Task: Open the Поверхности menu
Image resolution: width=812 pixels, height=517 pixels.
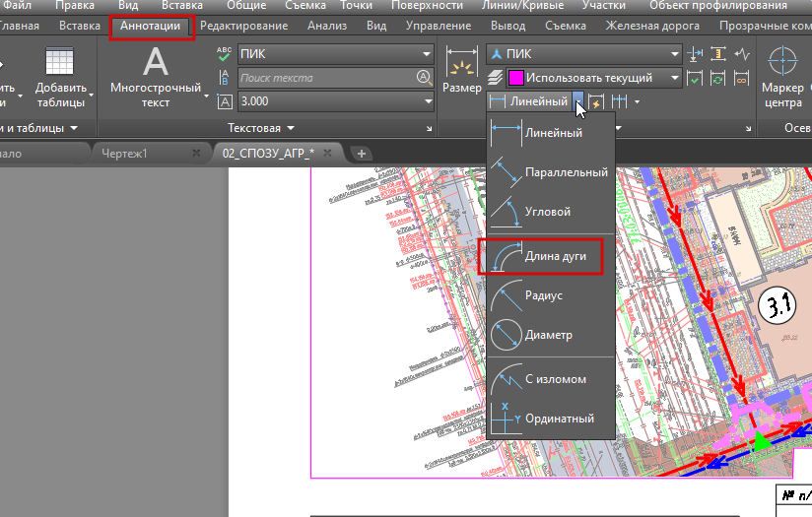Action: click(427, 6)
